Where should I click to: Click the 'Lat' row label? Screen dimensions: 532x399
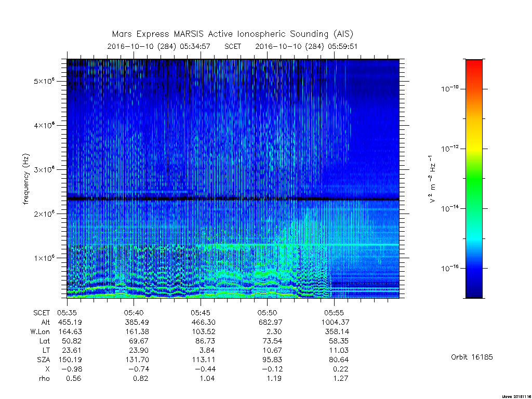45,341
